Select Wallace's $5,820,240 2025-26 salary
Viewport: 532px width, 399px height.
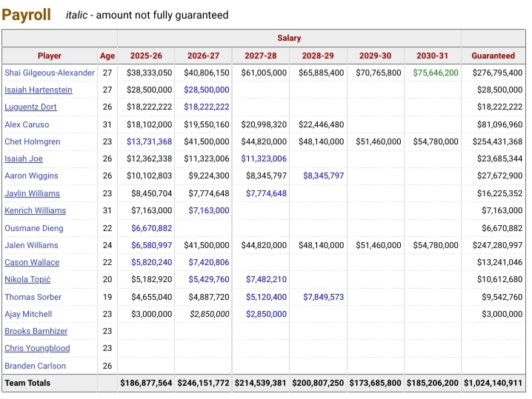pyautogui.click(x=152, y=262)
